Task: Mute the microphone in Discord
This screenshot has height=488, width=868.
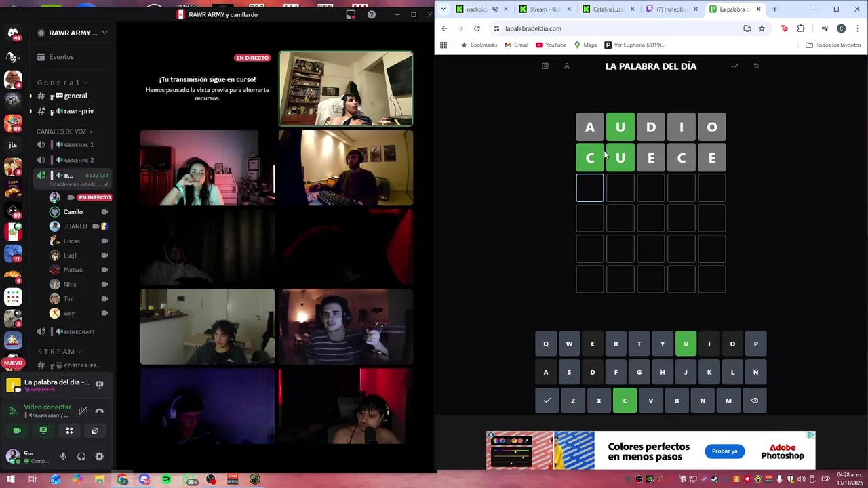Action: pyautogui.click(x=63, y=457)
